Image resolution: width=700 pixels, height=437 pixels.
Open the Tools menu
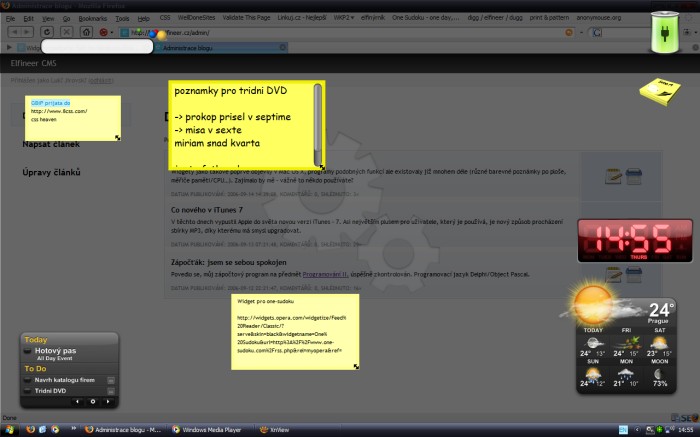pyautogui.click(x=122, y=18)
